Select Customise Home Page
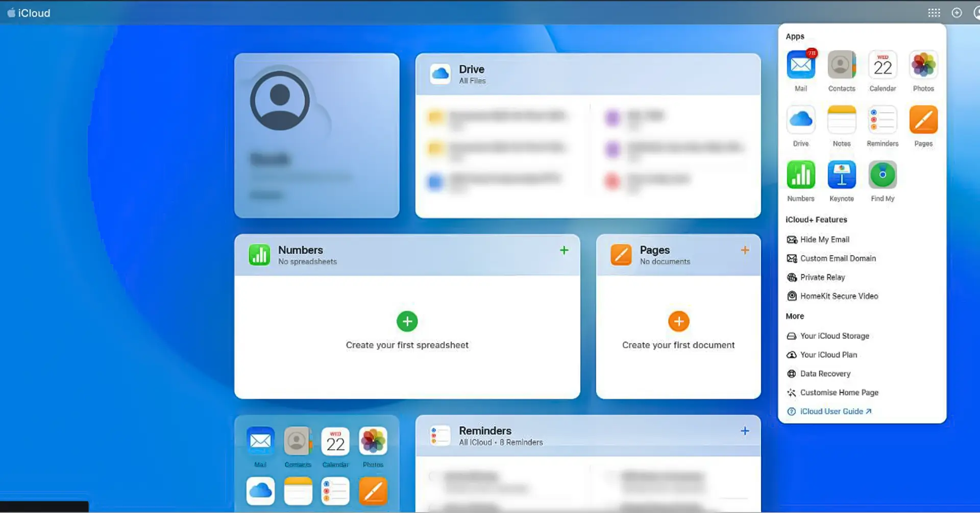Image resolution: width=980 pixels, height=513 pixels. (x=832, y=393)
